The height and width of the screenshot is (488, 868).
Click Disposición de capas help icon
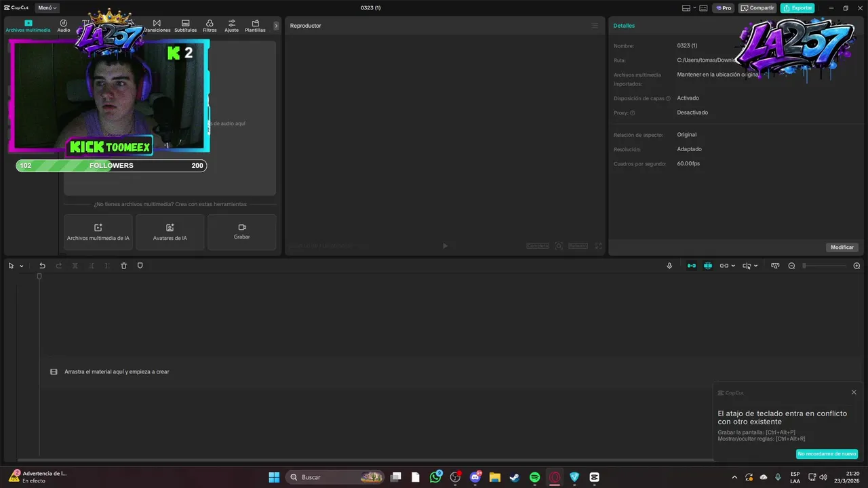click(668, 98)
